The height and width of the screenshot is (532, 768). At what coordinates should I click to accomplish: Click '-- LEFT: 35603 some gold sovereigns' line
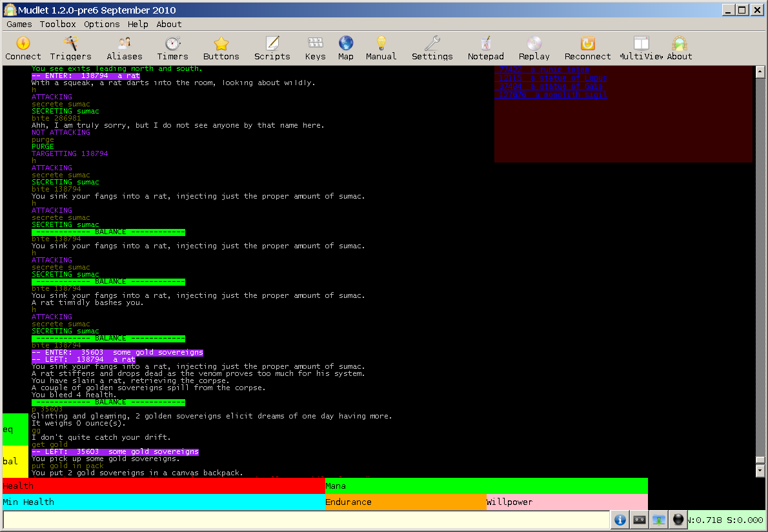(115, 452)
